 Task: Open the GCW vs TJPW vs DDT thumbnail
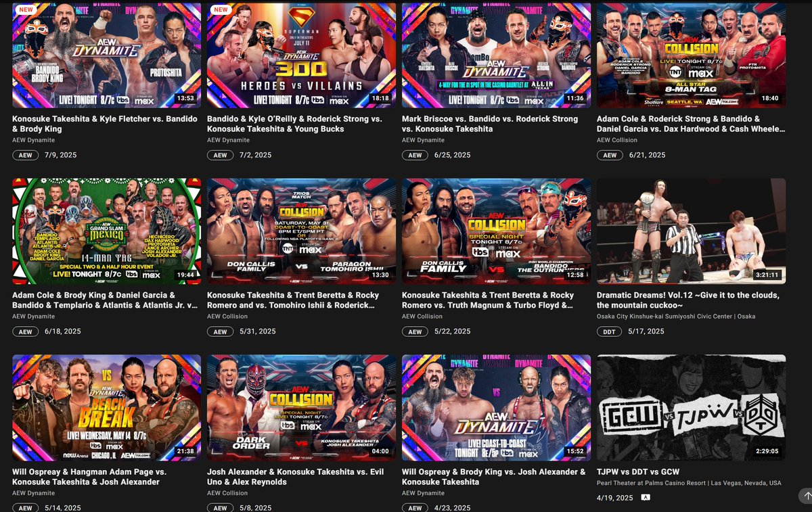pyautogui.click(x=691, y=408)
